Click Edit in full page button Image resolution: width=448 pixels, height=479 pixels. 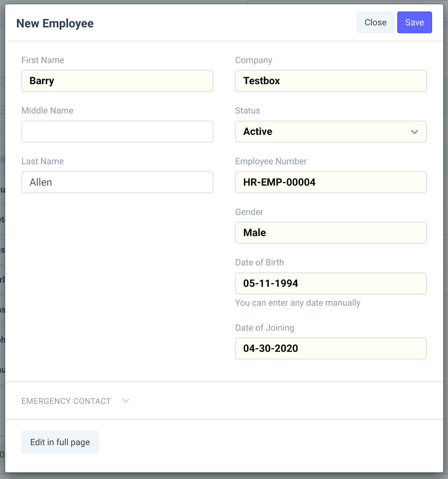click(x=60, y=442)
